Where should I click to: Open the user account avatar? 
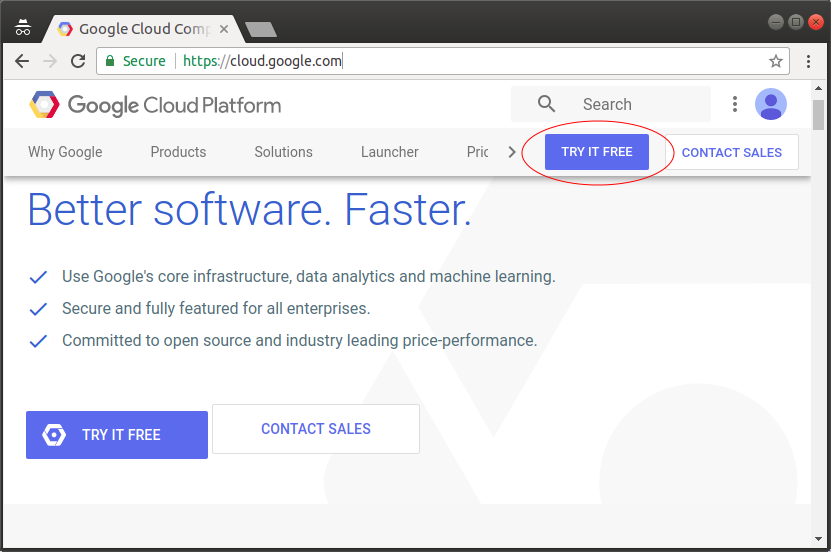(771, 104)
